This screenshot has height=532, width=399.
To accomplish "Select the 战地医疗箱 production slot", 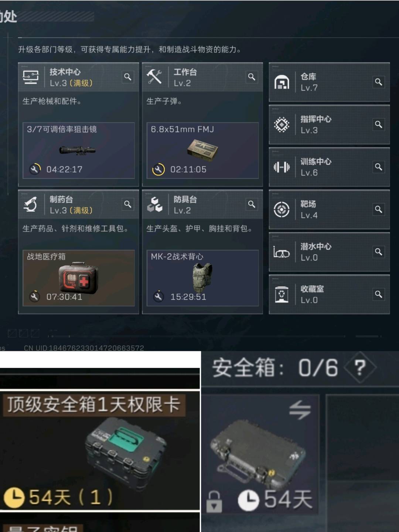I will coord(79,278).
